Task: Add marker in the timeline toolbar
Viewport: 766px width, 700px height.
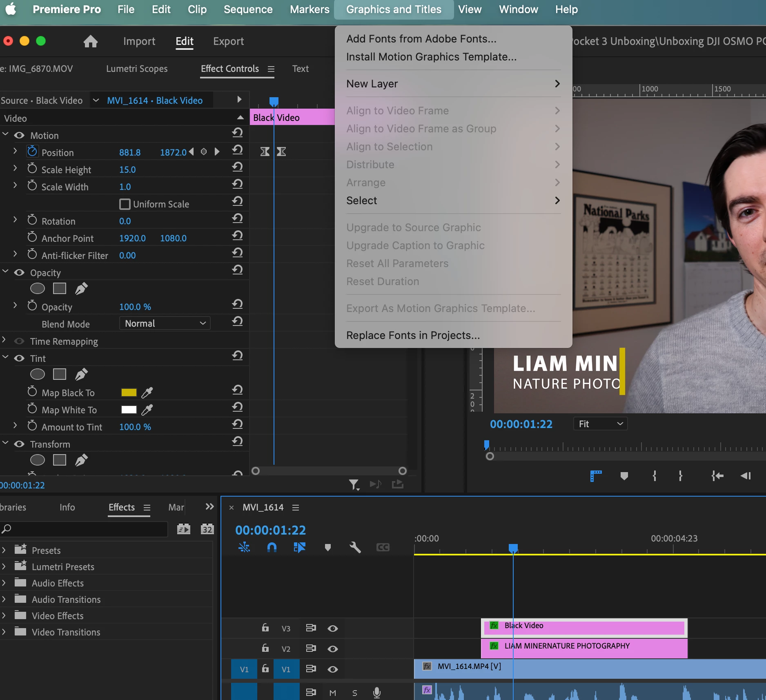Action: click(327, 547)
